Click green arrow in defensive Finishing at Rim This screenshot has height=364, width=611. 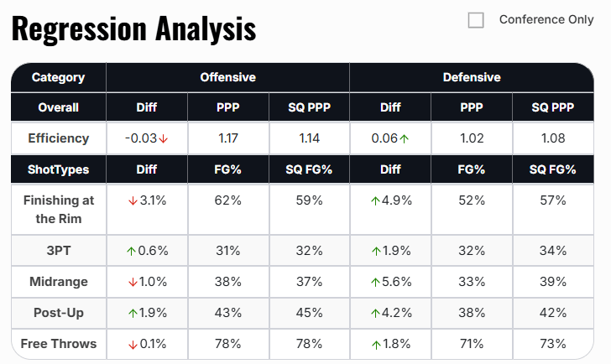[x=374, y=201]
